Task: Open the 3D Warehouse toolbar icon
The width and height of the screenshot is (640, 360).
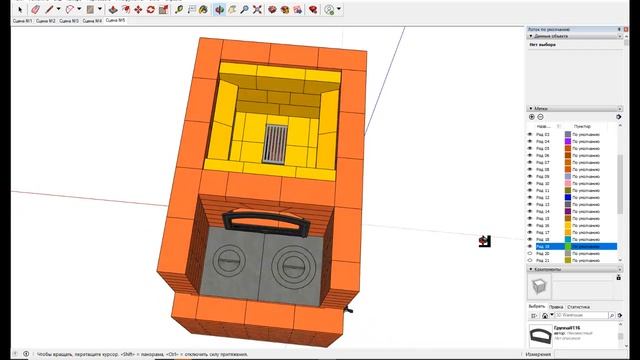Action: tap(272, 9)
